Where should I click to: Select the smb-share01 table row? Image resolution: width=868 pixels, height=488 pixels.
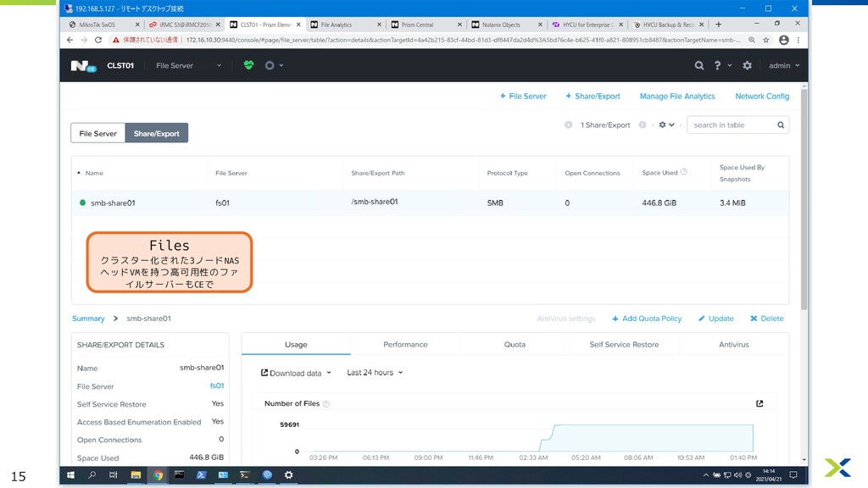[430, 203]
